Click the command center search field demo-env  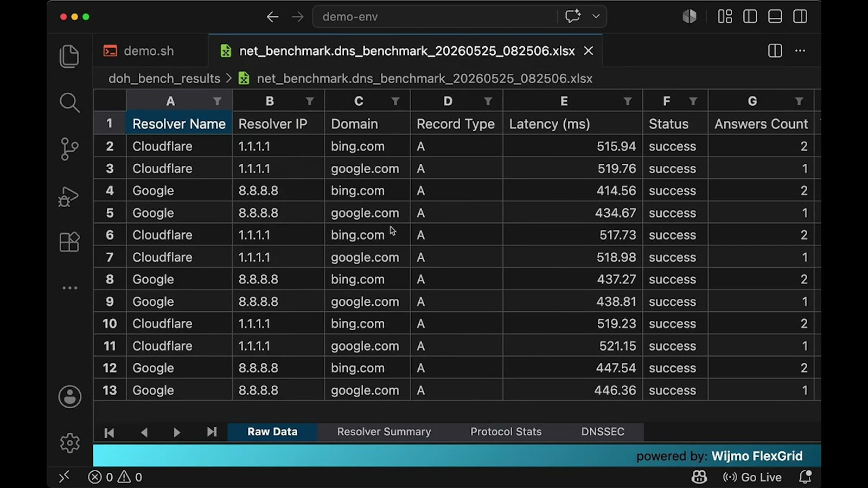[x=434, y=17]
